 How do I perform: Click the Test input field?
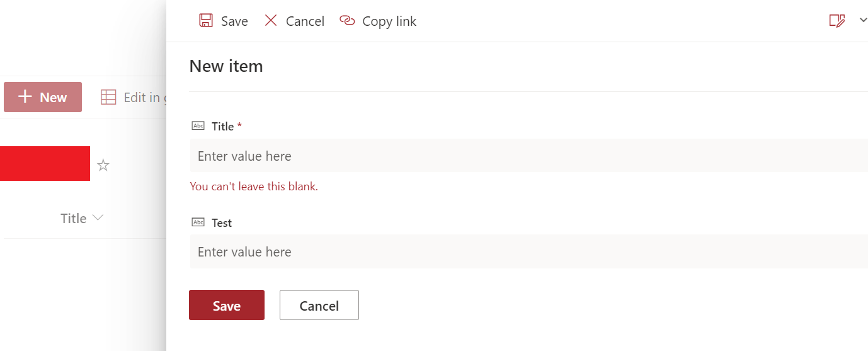(x=529, y=251)
